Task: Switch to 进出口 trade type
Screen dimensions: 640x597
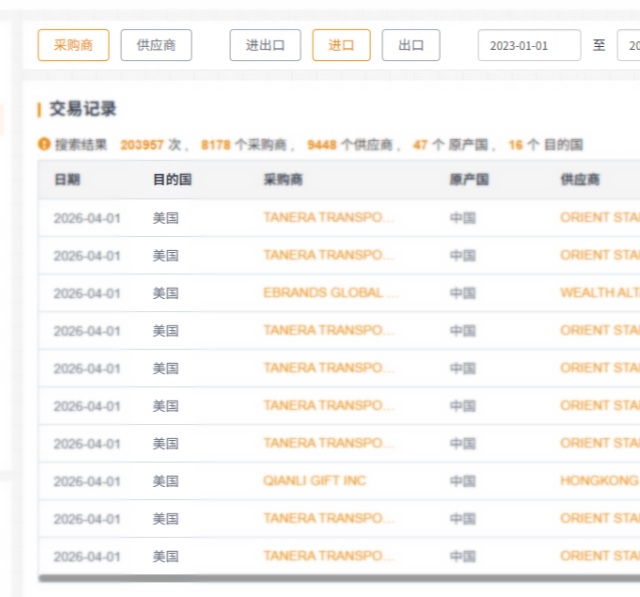Action: [265, 45]
